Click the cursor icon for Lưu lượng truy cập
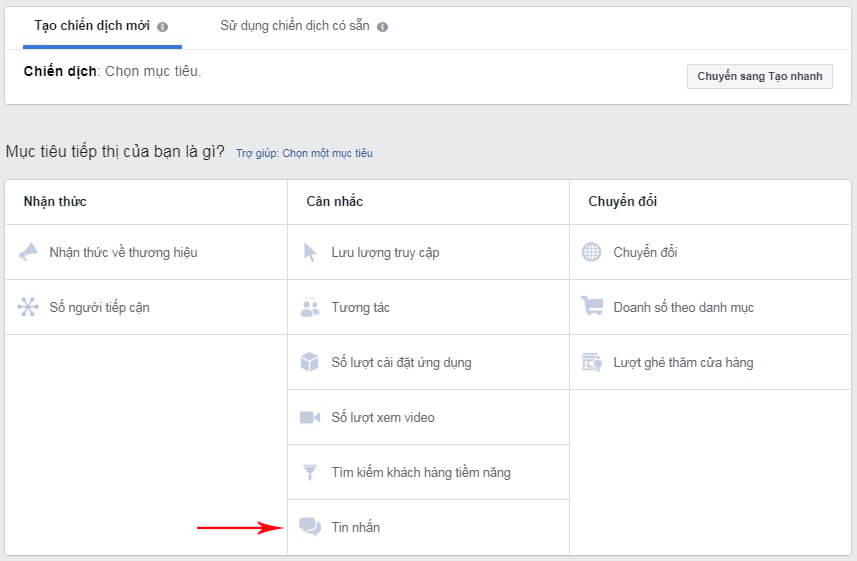 (310, 252)
